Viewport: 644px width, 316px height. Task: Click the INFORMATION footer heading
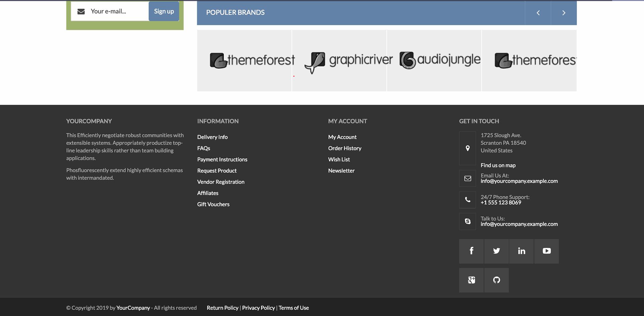click(x=218, y=121)
